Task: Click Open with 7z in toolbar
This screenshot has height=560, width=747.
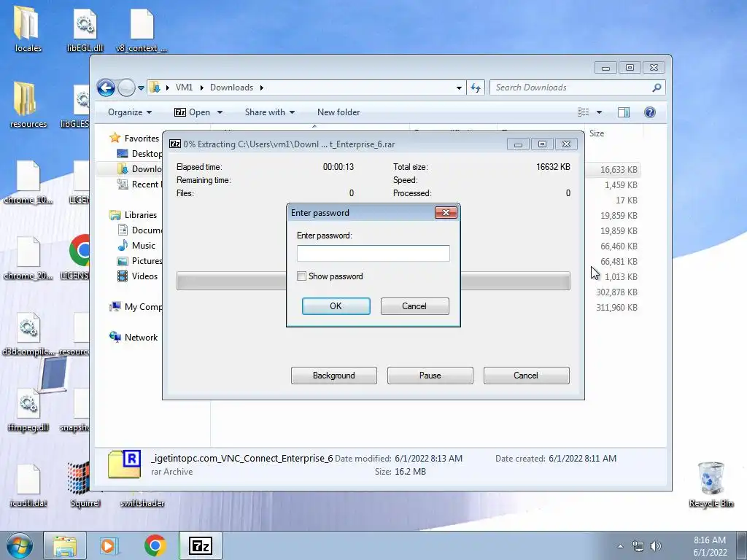Action: 193,112
